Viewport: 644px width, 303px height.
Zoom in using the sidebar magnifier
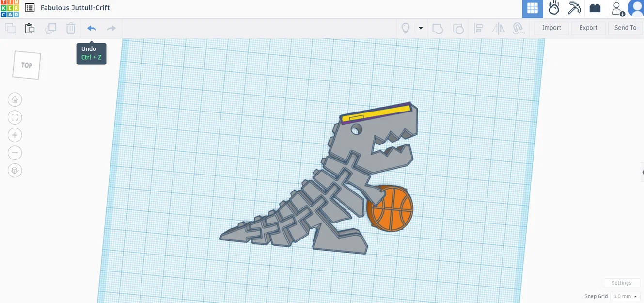15,135
